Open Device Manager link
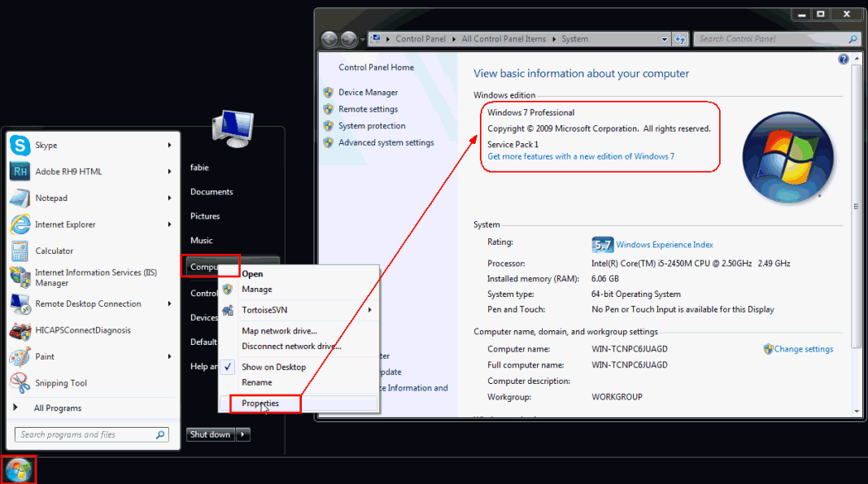868x484 pixels. coord(368,93)
